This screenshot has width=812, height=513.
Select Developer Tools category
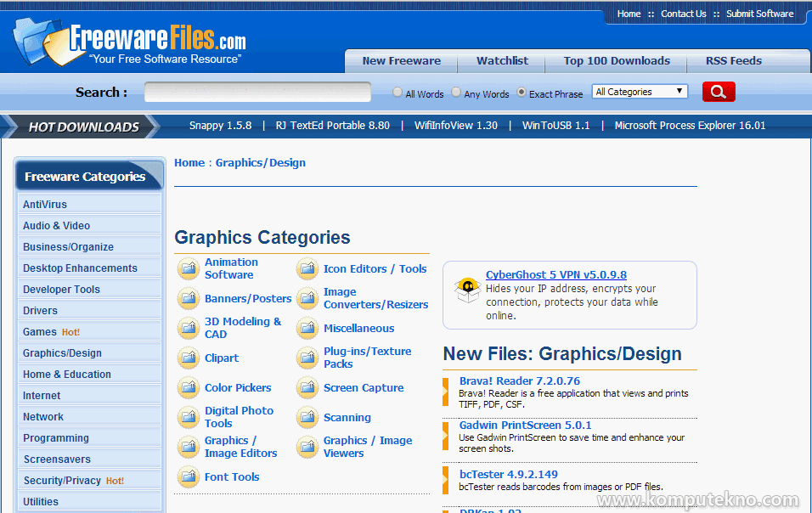[x=89, y=289]
